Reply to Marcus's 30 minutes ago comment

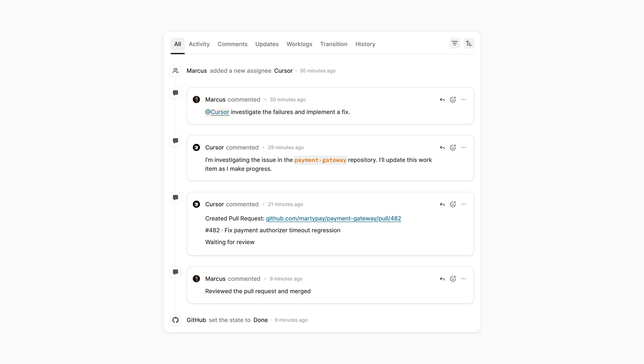[x=442, y=100]
